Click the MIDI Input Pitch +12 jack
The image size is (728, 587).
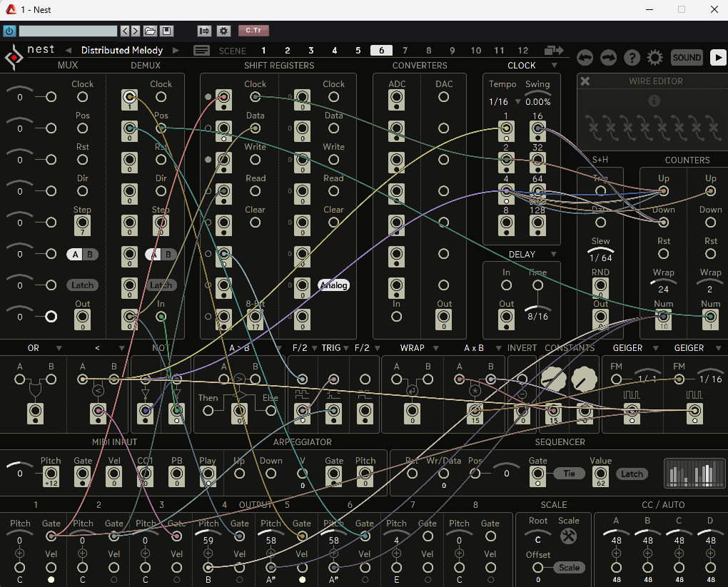coord(51,476)
